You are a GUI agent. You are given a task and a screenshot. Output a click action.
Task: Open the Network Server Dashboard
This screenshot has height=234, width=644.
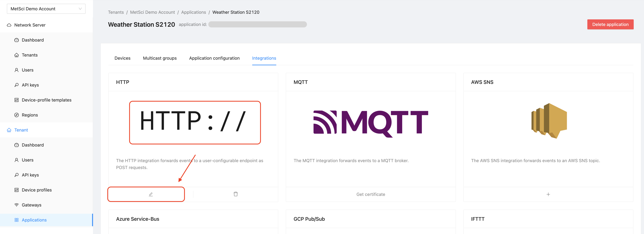[x=33, y=40]
